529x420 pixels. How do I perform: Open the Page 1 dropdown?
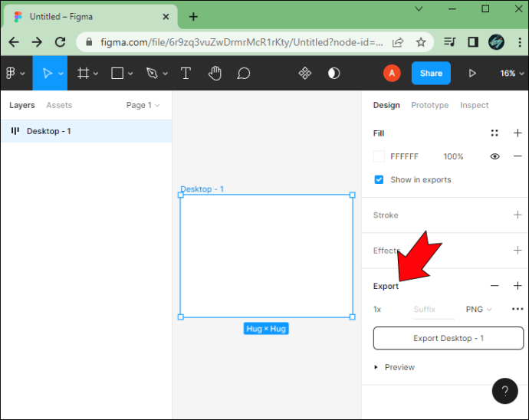coord(143,105)
